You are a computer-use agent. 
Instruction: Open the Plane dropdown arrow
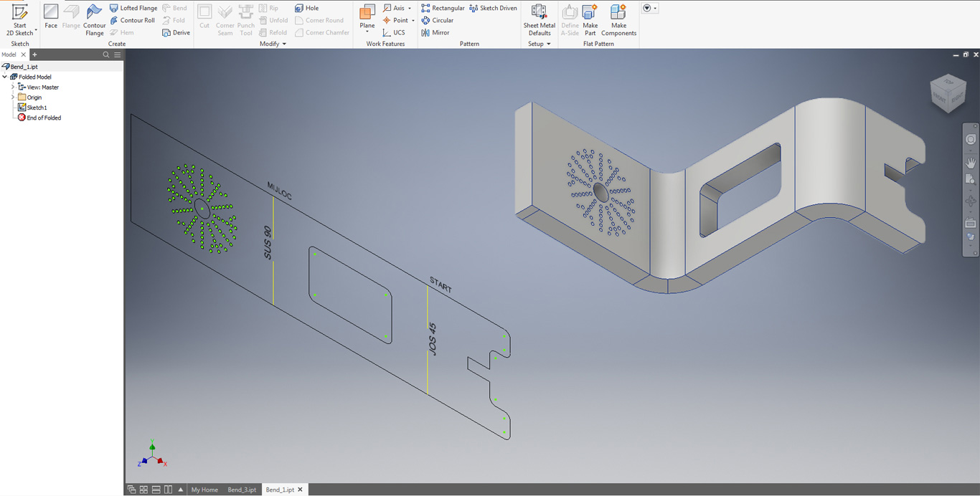[x=367, y=32]
